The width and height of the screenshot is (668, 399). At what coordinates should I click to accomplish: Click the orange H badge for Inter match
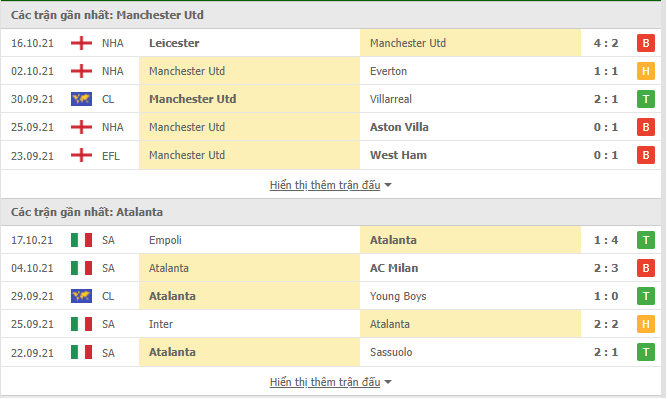click(646, 324)
